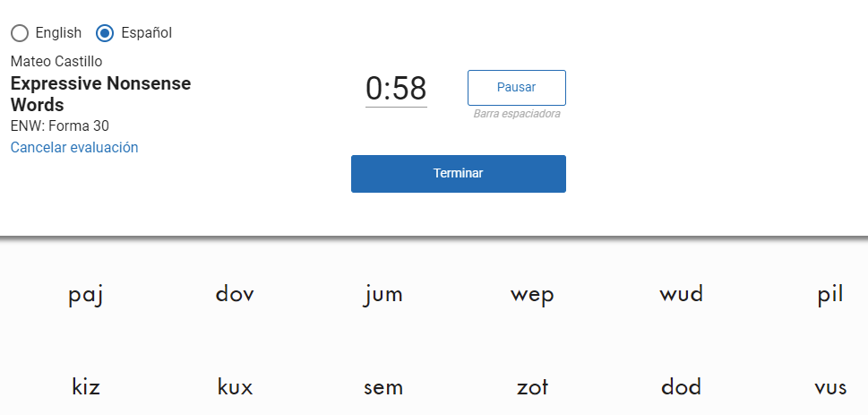Mark the nonsense word zot
The height and width of the screenshot is (415, 868).
click(532, 386)
